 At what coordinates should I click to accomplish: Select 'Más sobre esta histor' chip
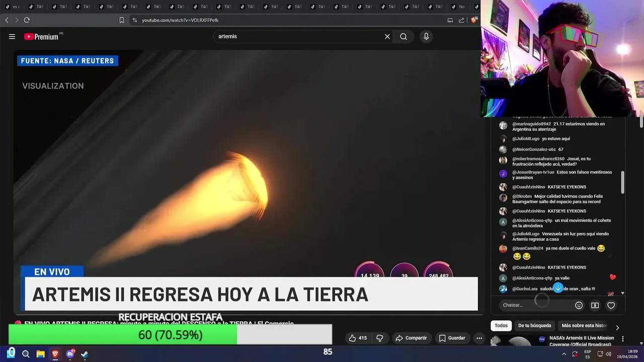coord(584,325)
